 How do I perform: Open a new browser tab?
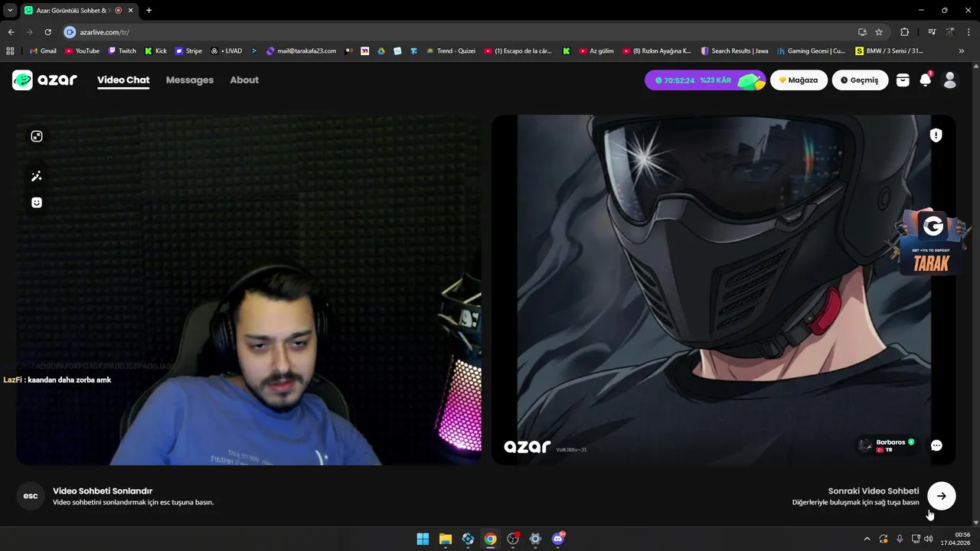coord(149,11)
